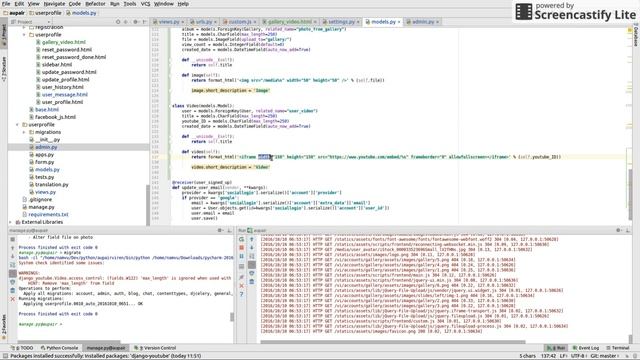
Task: Click down arrow in manage.py console toolbar
Action: (x=13, y=256)
